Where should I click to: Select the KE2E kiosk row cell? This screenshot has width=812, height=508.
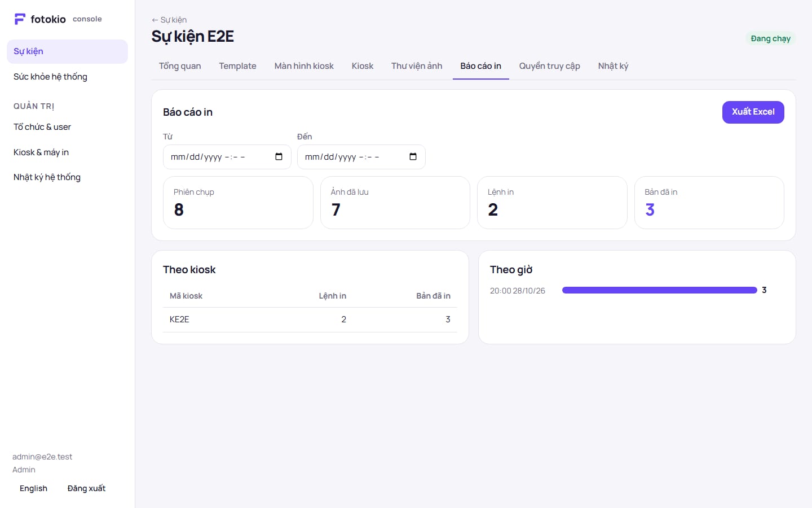tap(179, 319)
